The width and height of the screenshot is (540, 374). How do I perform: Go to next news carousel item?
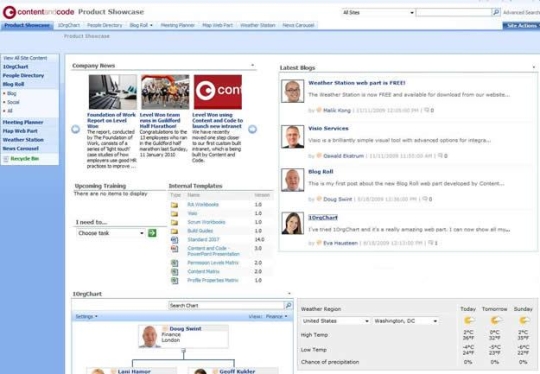coord(252,129)
